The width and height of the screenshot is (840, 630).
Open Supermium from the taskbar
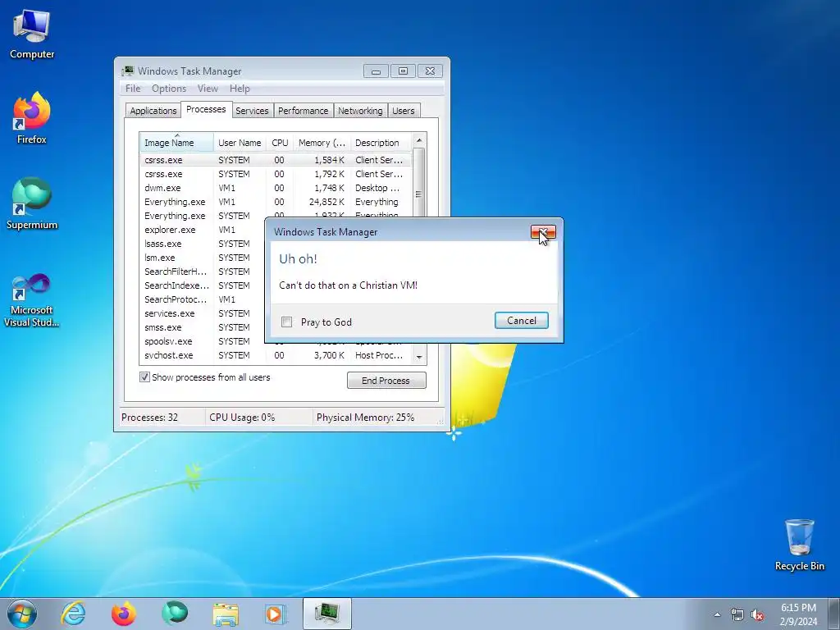175,614
